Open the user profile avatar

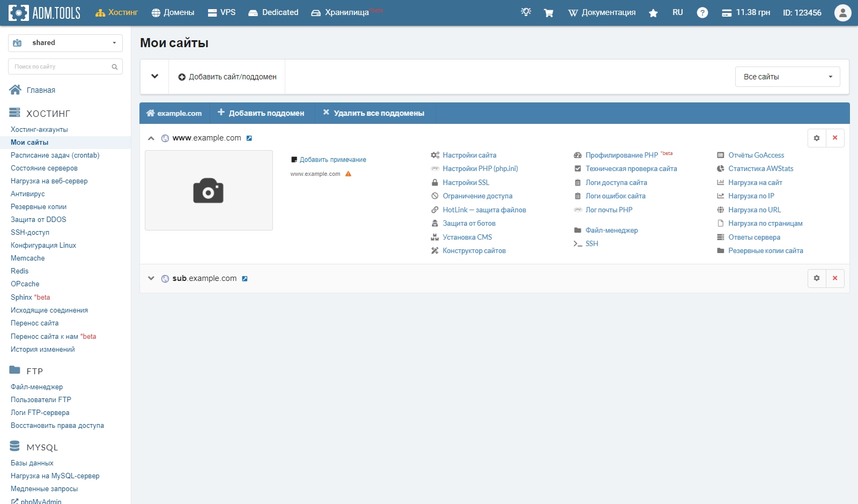pos(843,12)
